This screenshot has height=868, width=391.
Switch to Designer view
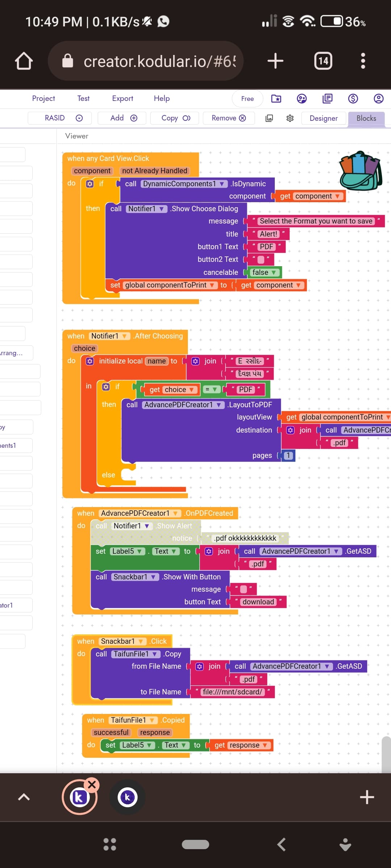(x=324, y=118)
